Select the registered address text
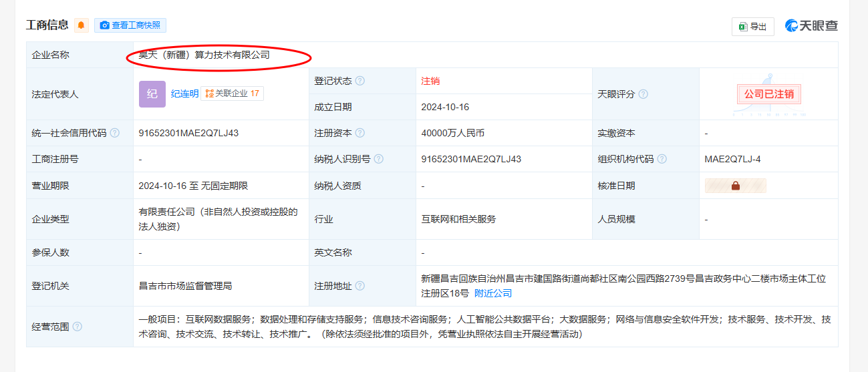The width and height of the screenshot is (868, 372). 623,286
